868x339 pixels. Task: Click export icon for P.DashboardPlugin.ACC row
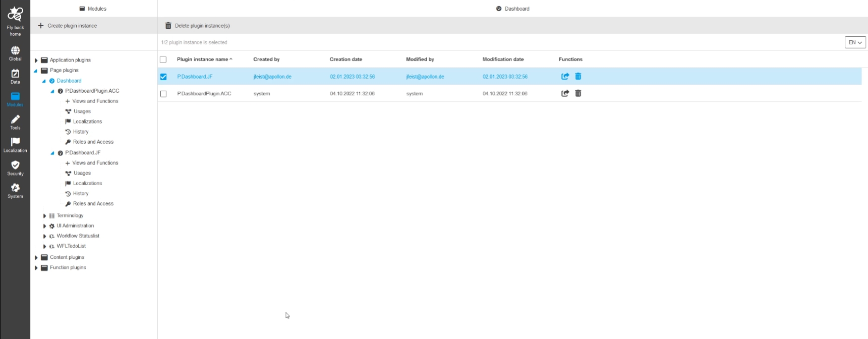coord(565,93)
